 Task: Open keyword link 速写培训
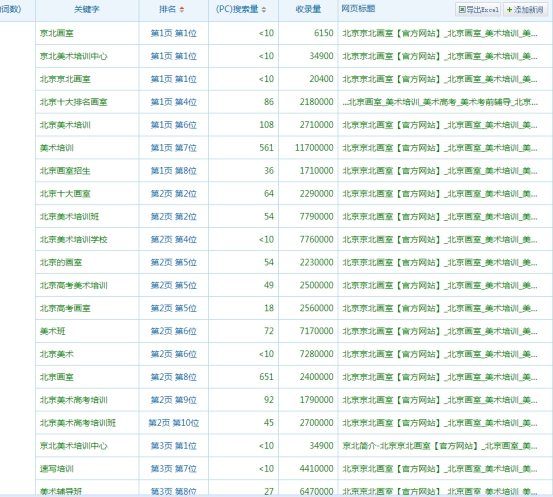(57, 469)
